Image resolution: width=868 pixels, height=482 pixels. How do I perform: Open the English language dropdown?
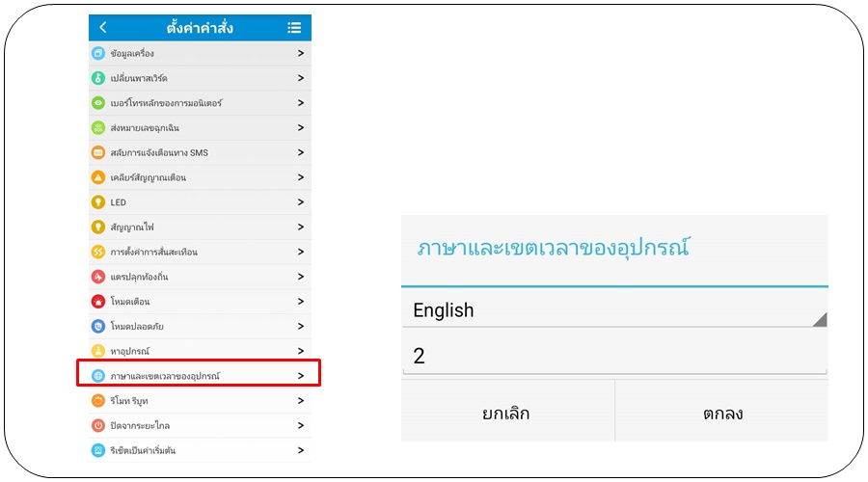[x=614, y=310]
